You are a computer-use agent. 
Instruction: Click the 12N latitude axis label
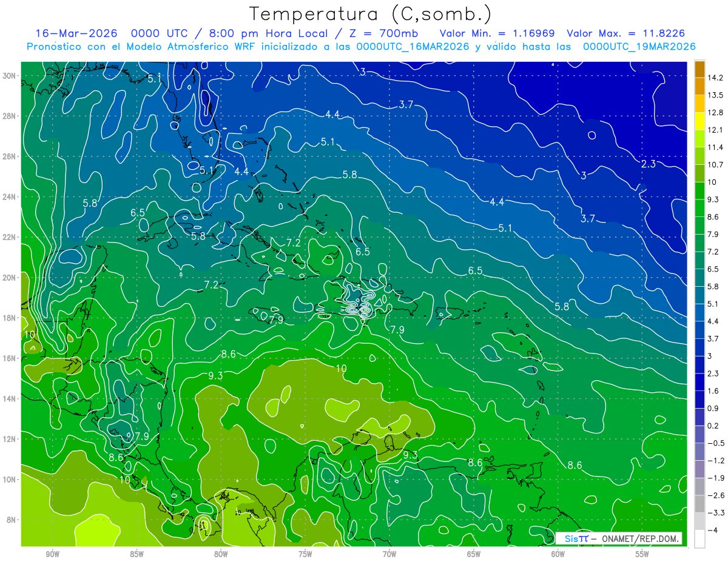10,439
